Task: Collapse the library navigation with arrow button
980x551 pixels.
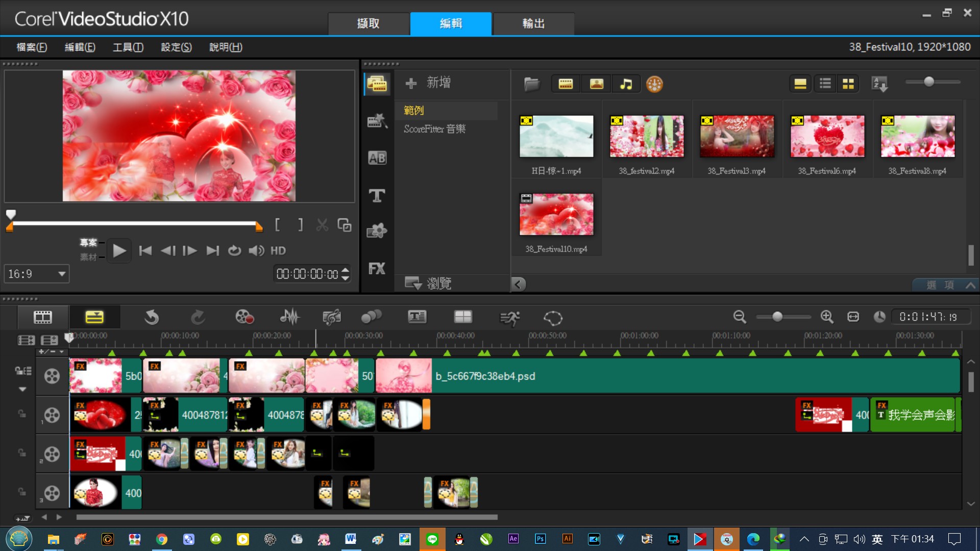Action: pyautogui.click(x=519, y=284)
